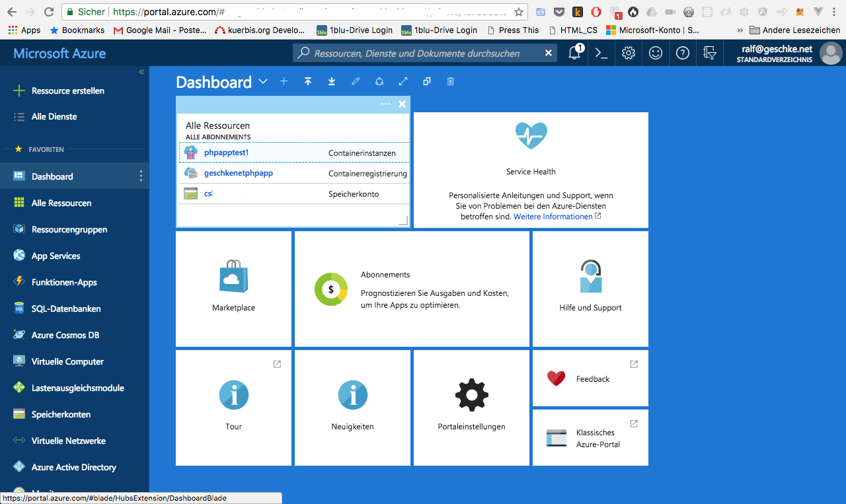Viewport: 846px width, 504px height.
Task: Open the Marketplace tile
Action: pos(233,289)
